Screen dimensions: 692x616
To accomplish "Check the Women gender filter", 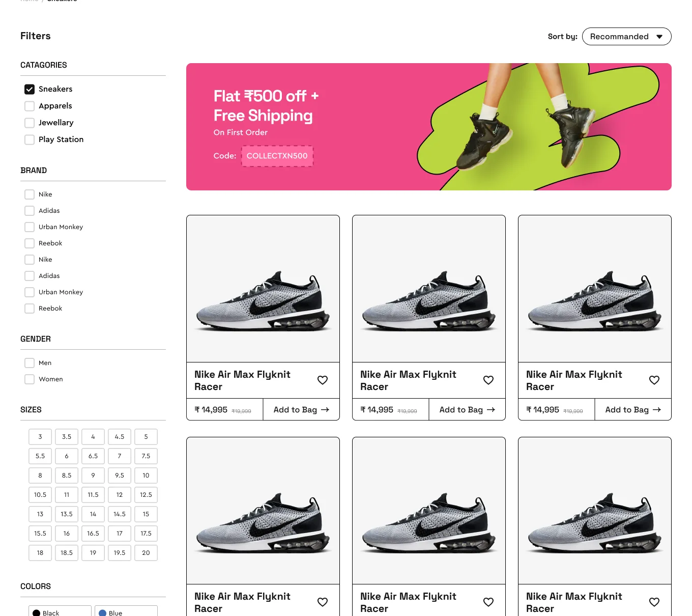I will coord(30,379).
